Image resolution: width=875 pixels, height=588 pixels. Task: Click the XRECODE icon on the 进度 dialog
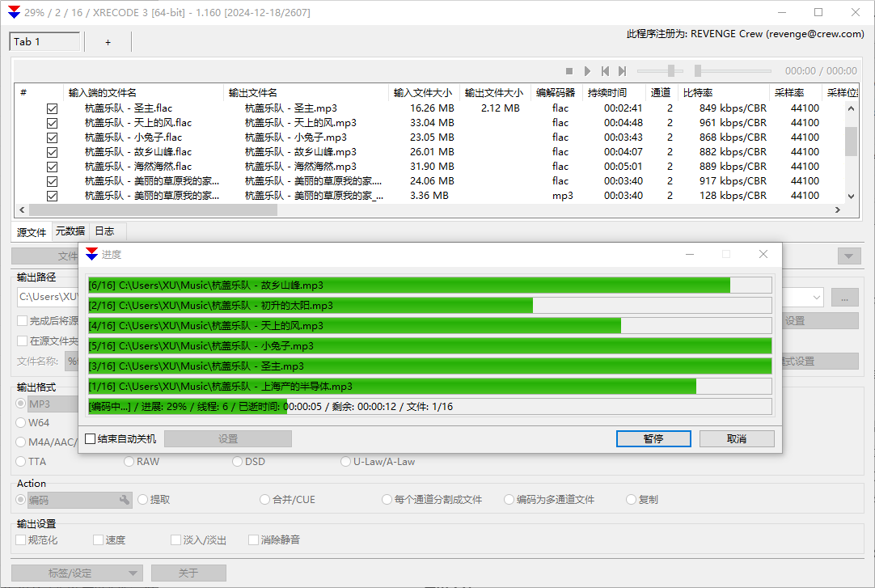[91, 254]
